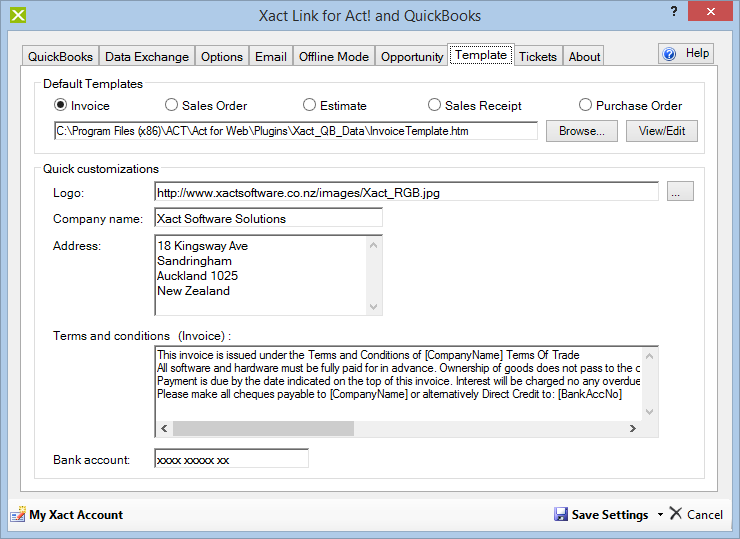Open the My Xact Account link

coord(76,514)
